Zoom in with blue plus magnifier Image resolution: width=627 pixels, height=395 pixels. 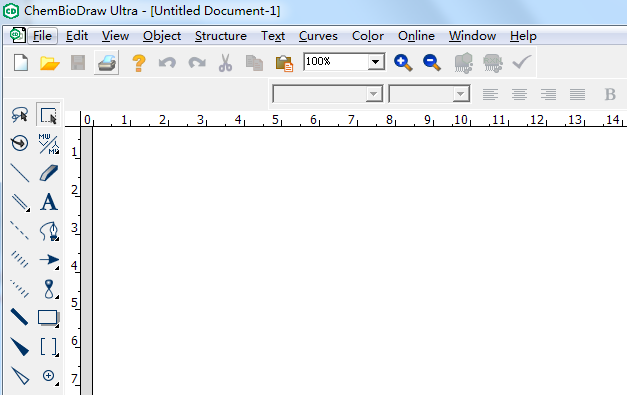click(x=403, y=63)
